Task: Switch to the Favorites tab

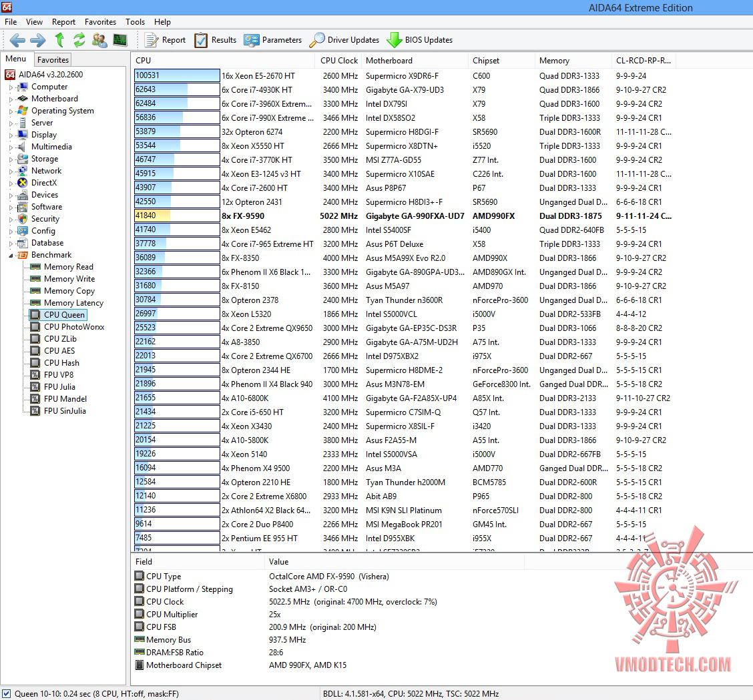Action: click(53, 59)
